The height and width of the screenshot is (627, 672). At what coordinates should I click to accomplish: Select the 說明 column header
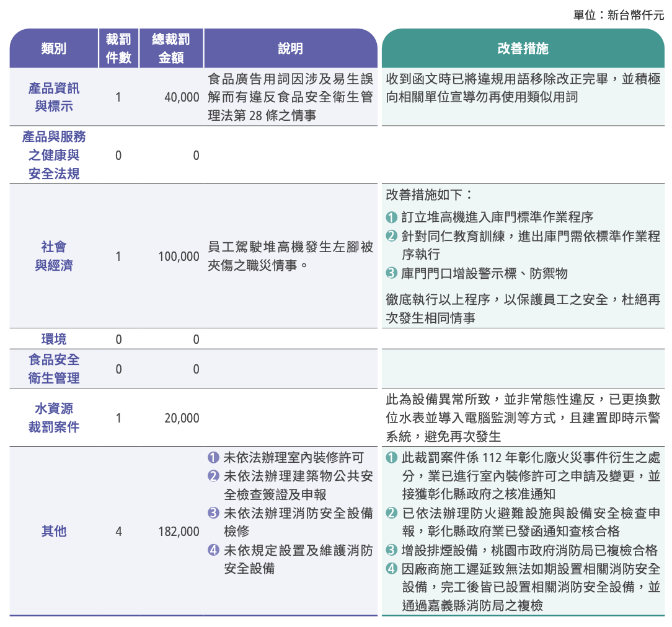[x=290, y=48]
